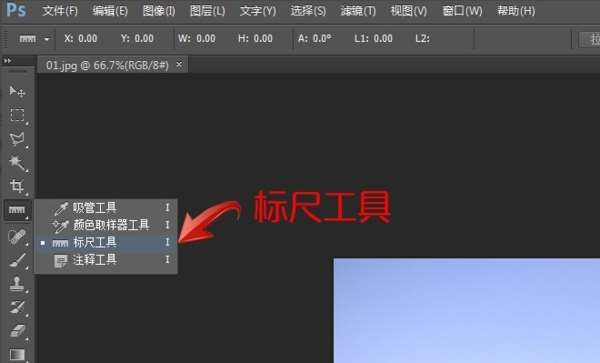Select the Eraser tool

(17, 330)
